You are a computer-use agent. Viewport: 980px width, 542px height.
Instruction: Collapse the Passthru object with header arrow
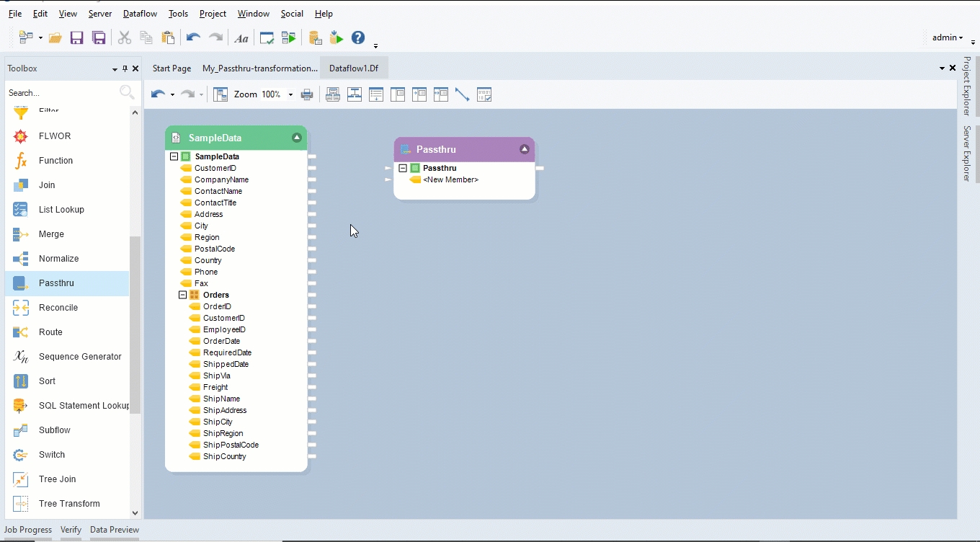click(525, 149)
